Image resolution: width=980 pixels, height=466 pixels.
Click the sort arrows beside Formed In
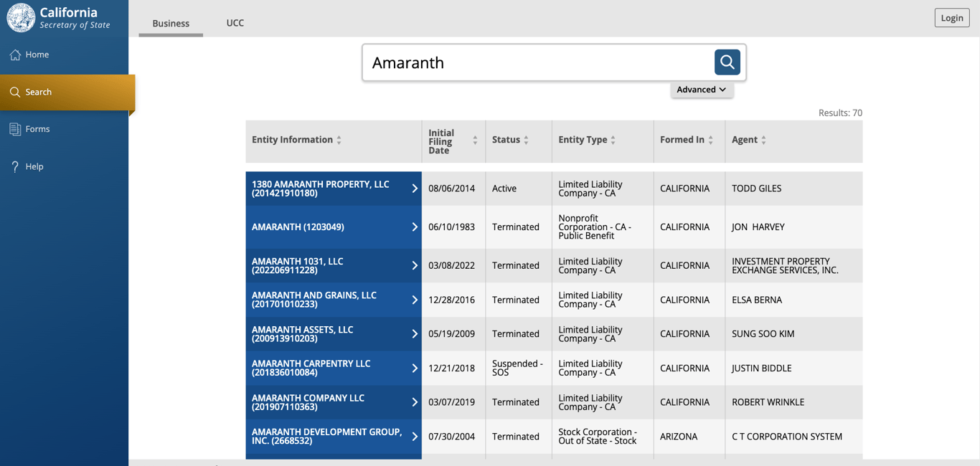point(710,140)
